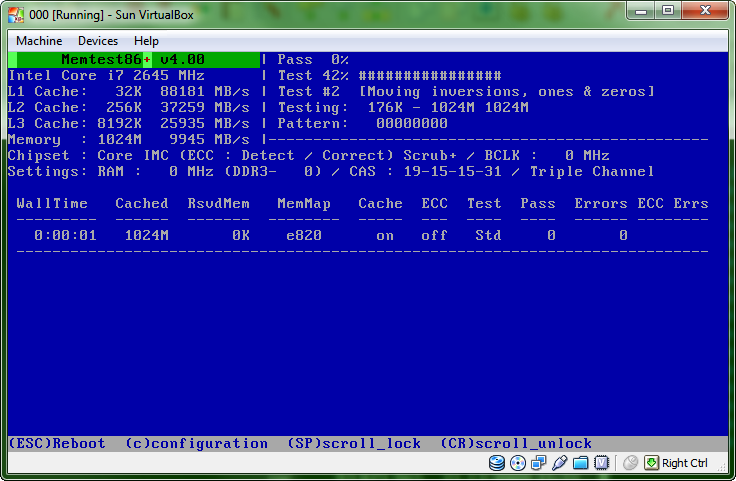Image resolution: width=736 pixels, height=481 pixels.
Task: Click the hard disk activity indicator icon
Action: [497, 463]
